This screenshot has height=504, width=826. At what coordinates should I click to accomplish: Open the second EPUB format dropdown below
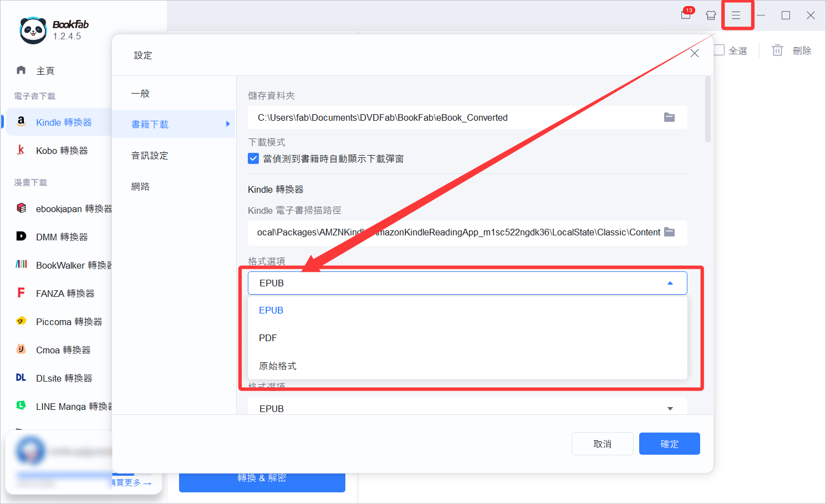pos(467,407)
